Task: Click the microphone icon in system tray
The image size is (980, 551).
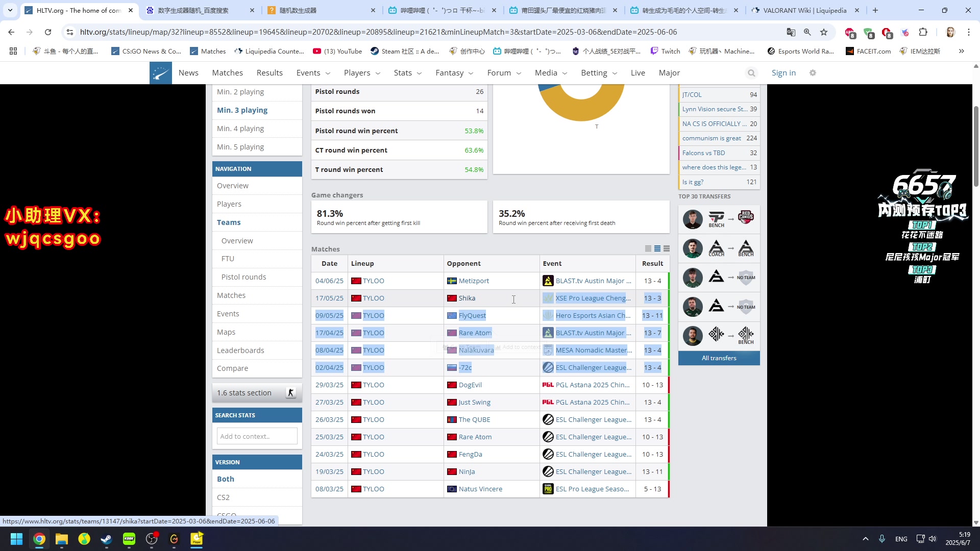Action: coord(881,539)
